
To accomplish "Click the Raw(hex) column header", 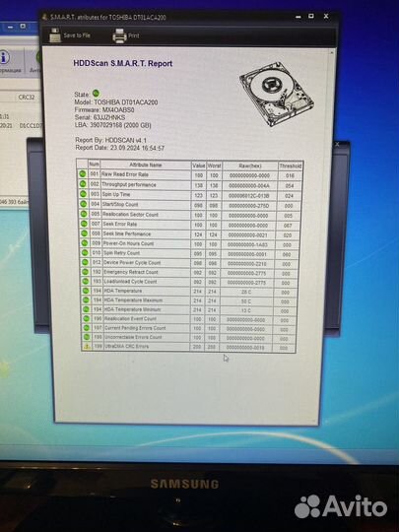I will tap(249, 166).
